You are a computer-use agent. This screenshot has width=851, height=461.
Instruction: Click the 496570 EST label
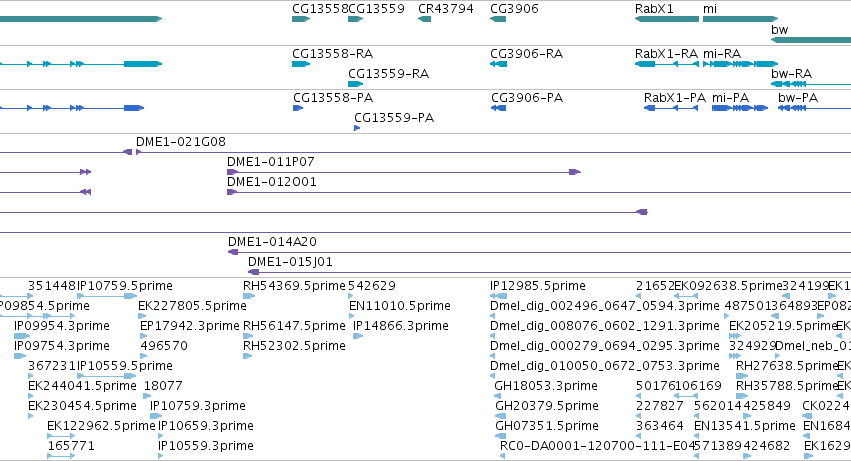[164, 346]
